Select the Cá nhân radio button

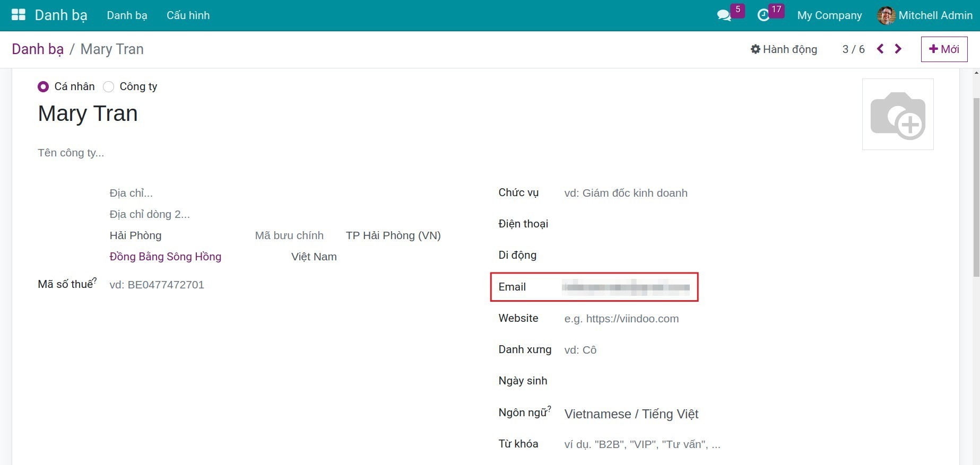tap(44, 86)
